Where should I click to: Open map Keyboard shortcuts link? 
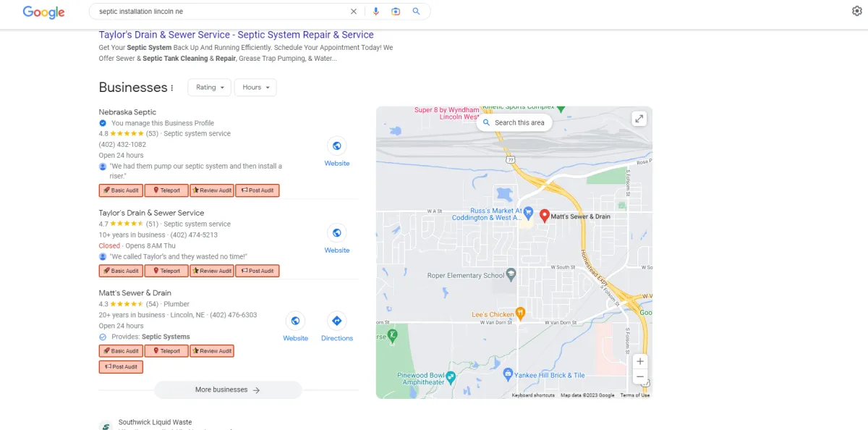tap(533, 395)
